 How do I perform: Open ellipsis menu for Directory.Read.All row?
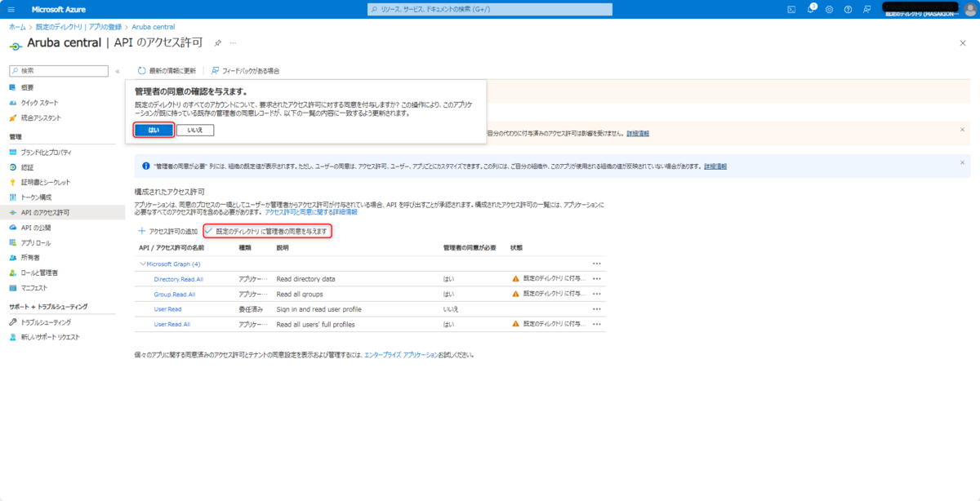click(x=597, y=279)
